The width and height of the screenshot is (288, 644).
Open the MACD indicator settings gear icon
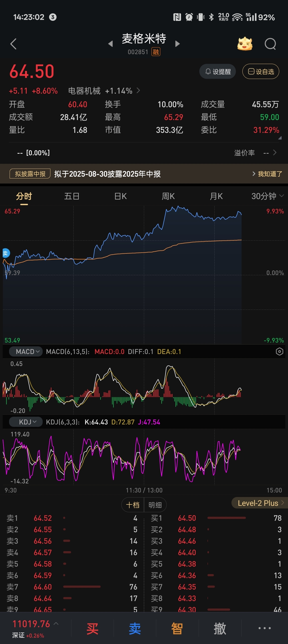pos(279,352)
